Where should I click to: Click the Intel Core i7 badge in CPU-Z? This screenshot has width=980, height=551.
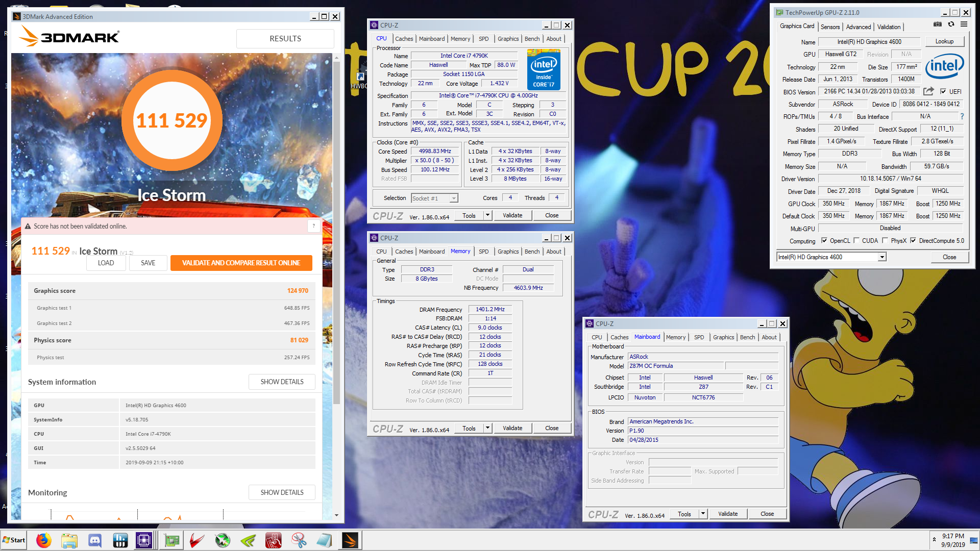[x=544, y=69]
